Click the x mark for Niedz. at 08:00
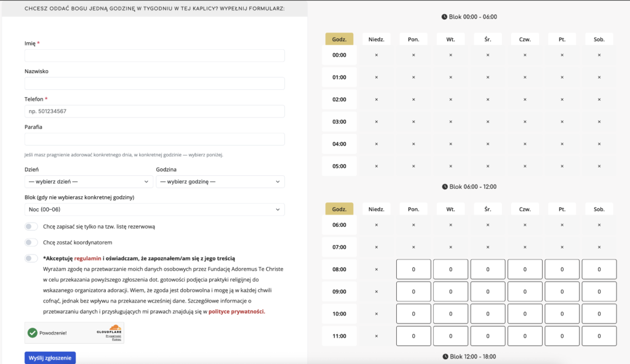Image resolution: width=630 pixels, height=364 pixels. click(x=377, y=269)
